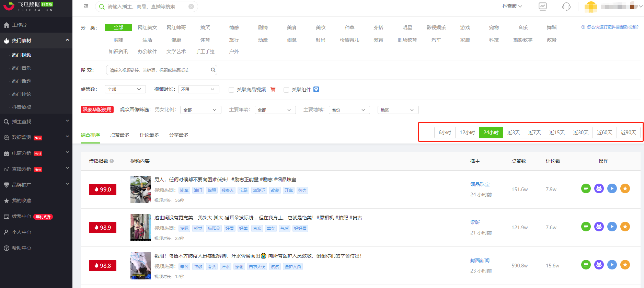View purple audience icon for 细品珠宝 video

point(599,188)
